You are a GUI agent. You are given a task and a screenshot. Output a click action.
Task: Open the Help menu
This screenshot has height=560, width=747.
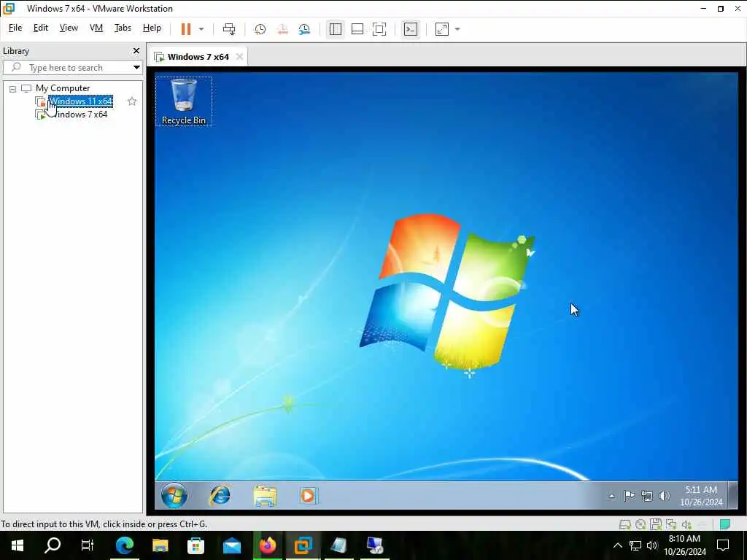pos(152,28)
